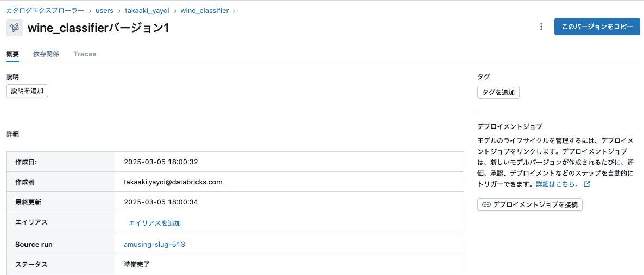This screenshot has width=644, height=275.
Task: Click the エイリアス row label
Action: [x=31, y=222]
